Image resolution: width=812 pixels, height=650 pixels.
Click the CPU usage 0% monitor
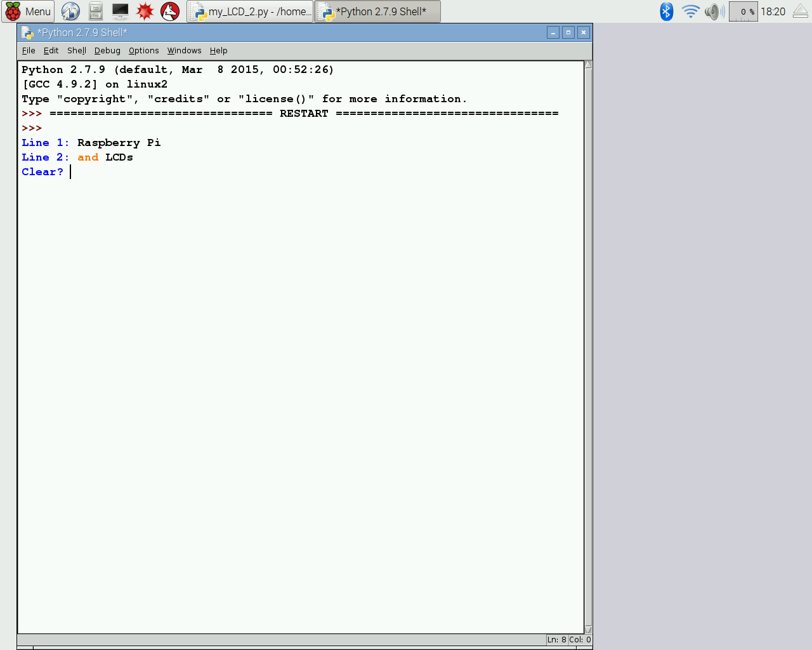(743, 11)
